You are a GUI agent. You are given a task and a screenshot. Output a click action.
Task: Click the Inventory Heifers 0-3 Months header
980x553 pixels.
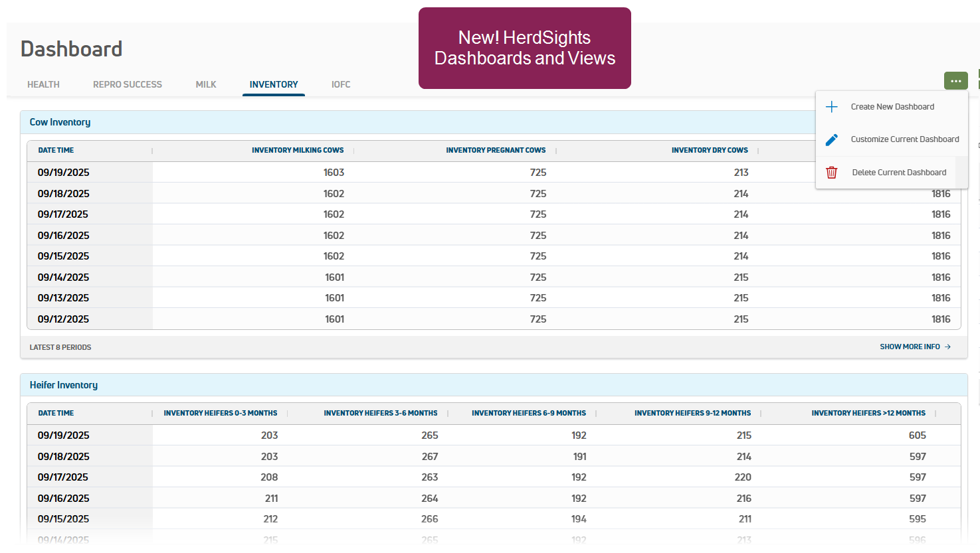221,413
